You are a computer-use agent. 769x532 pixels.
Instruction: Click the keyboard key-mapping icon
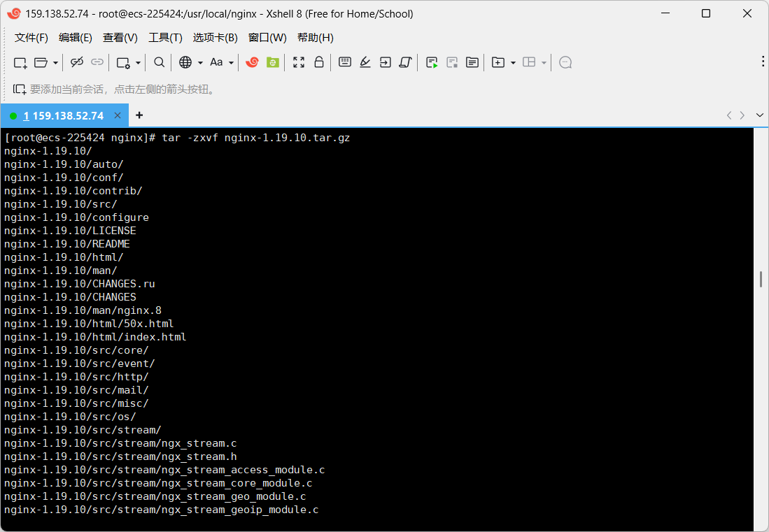(x=345, y=62)
